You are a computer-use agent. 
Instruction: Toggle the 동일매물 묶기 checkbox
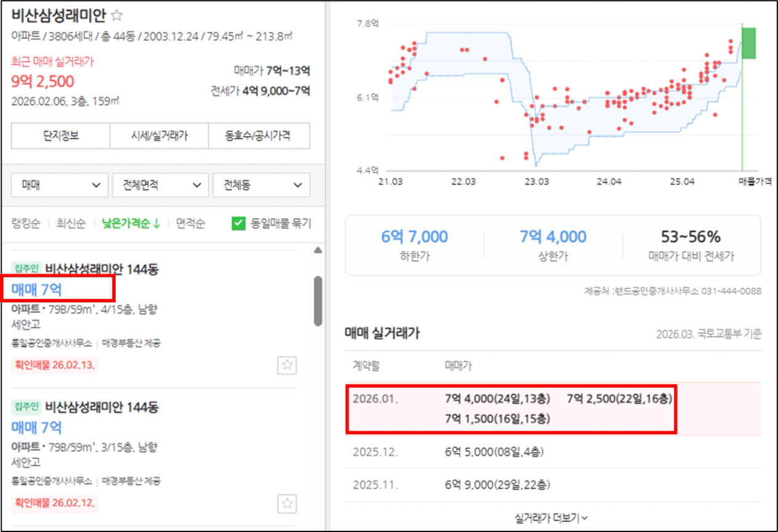239,223
